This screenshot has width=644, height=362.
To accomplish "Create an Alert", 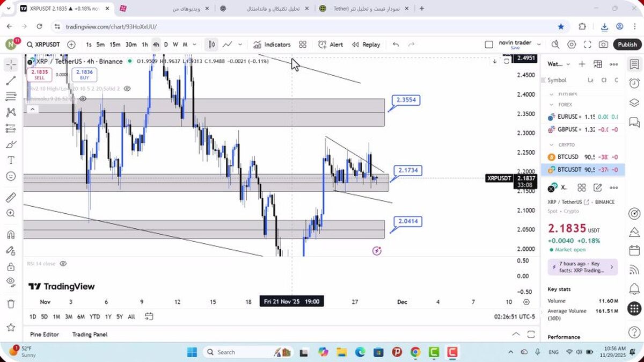I will click(331, 45).
